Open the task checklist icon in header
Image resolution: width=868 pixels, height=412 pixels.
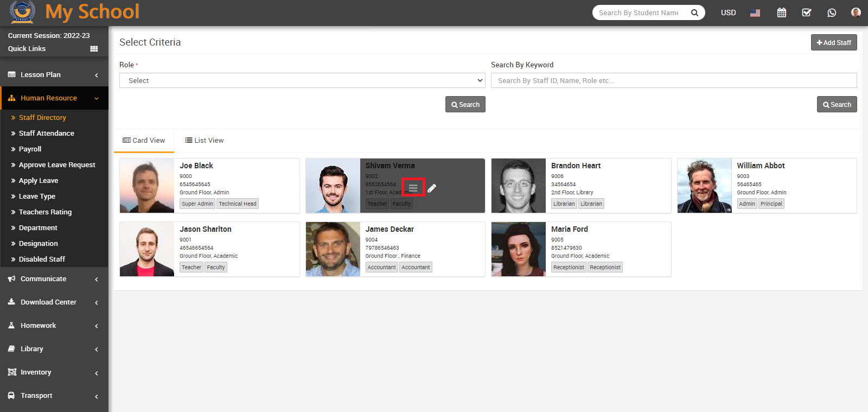pyautogui.click(x=807, y=12)
